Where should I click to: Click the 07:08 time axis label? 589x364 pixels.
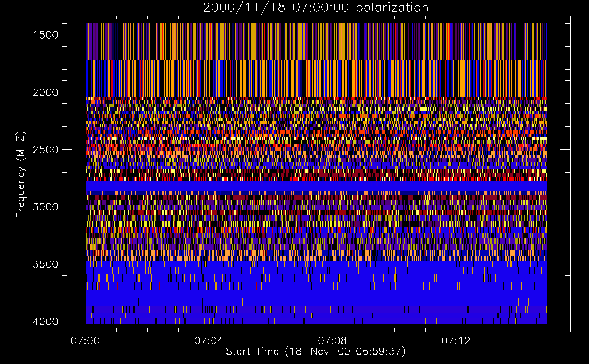[332, 341]
